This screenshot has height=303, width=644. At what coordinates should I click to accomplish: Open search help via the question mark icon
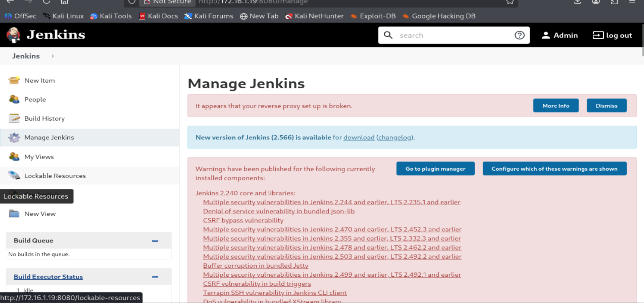pos(519,35)
